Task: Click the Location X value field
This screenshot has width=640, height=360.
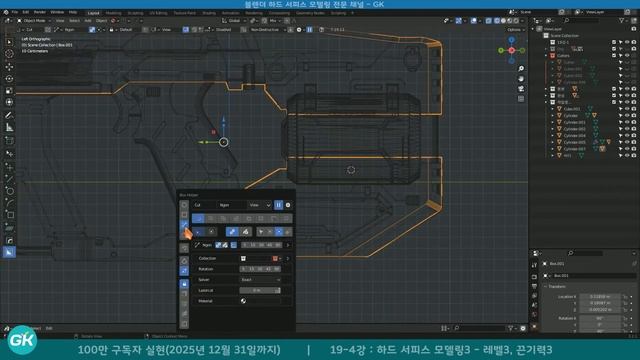Action: click(x=600, y=297)
